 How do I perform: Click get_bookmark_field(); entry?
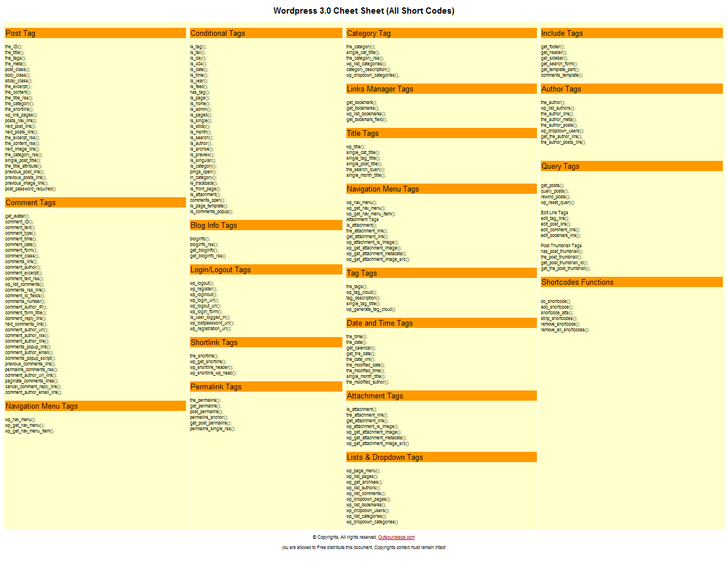(367, 119)
